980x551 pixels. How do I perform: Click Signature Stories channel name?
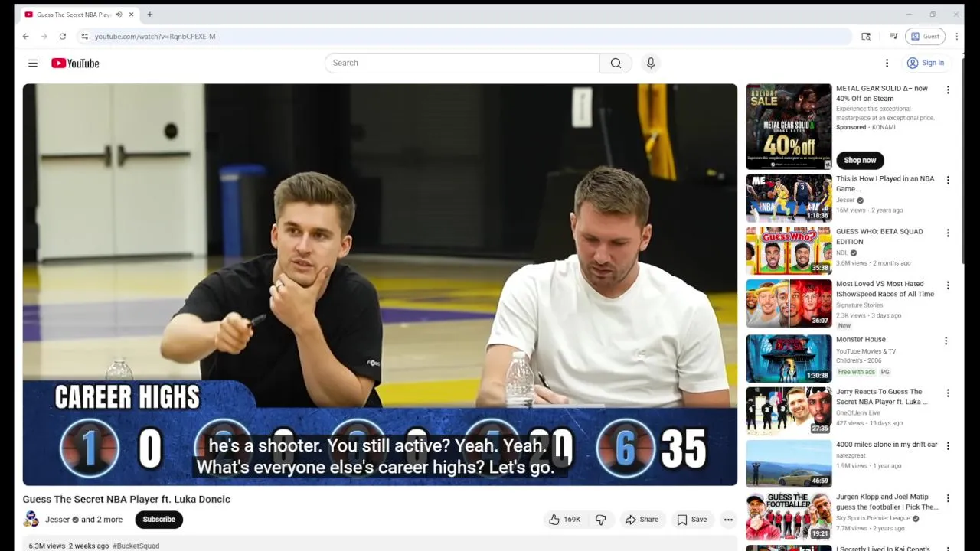[x=859, y=305]
